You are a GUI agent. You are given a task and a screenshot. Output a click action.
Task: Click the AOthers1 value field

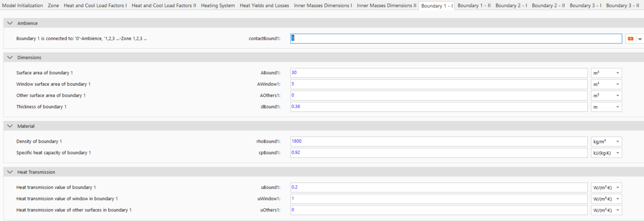(x=439, y=95)
